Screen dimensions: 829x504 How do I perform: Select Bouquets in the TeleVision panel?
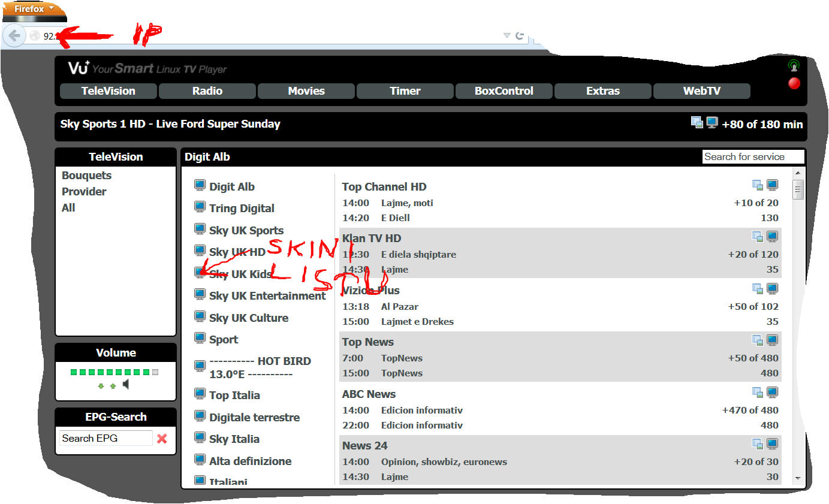tap(86, 176)
